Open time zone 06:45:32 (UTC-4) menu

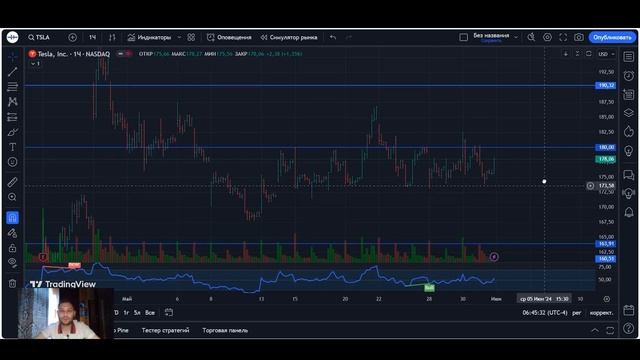545,313
